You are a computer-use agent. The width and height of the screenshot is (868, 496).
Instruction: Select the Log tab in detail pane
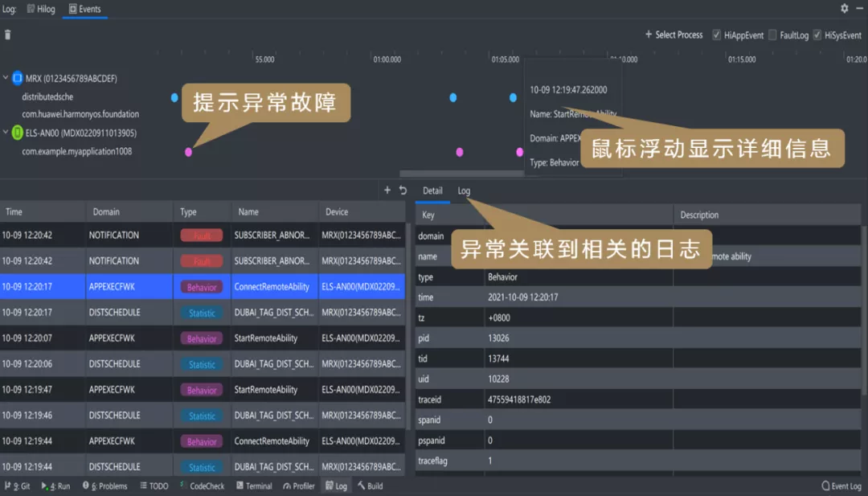464,191
